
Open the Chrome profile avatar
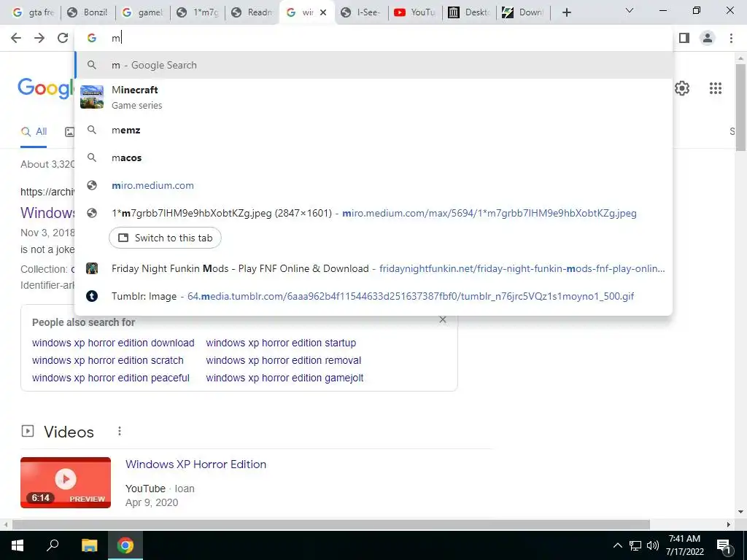tap(708, 38)
